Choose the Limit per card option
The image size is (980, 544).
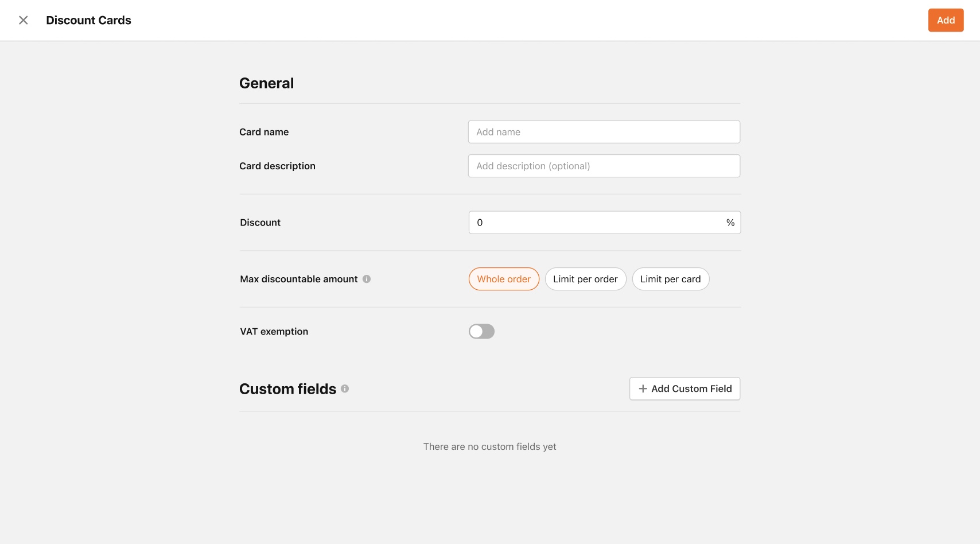pos(670,279)
